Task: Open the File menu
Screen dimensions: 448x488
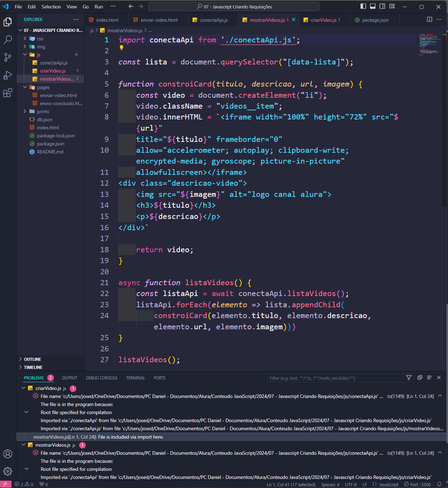Action: click(x=18, y=7)
